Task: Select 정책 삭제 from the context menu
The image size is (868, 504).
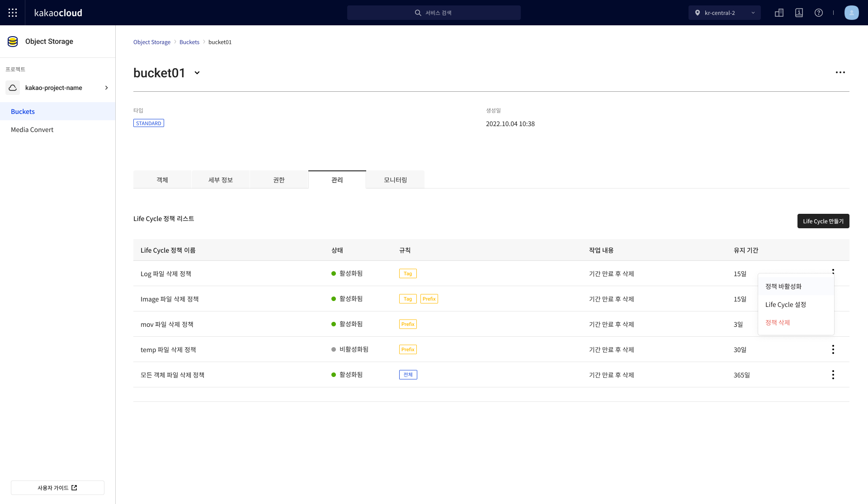Action: 796,322
